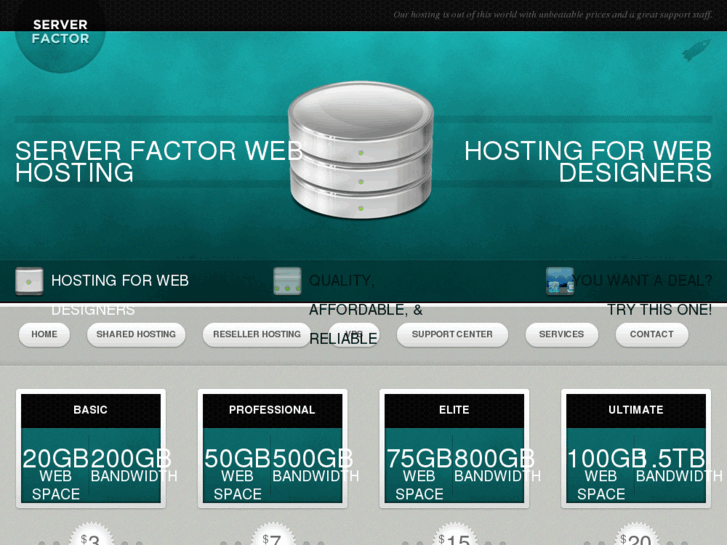This screenshot has height=545, width=727.
Task: Click the 20GB web space text
Action: (x=55, y=474)
